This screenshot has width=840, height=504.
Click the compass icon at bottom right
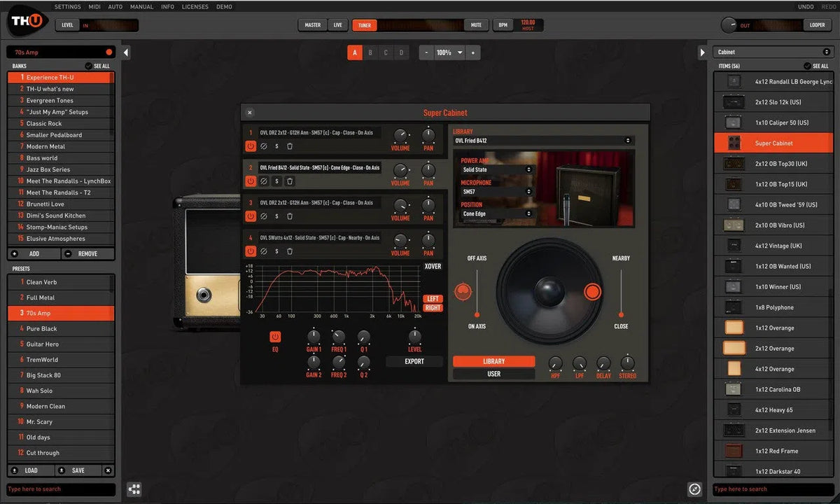pos(694,489)
